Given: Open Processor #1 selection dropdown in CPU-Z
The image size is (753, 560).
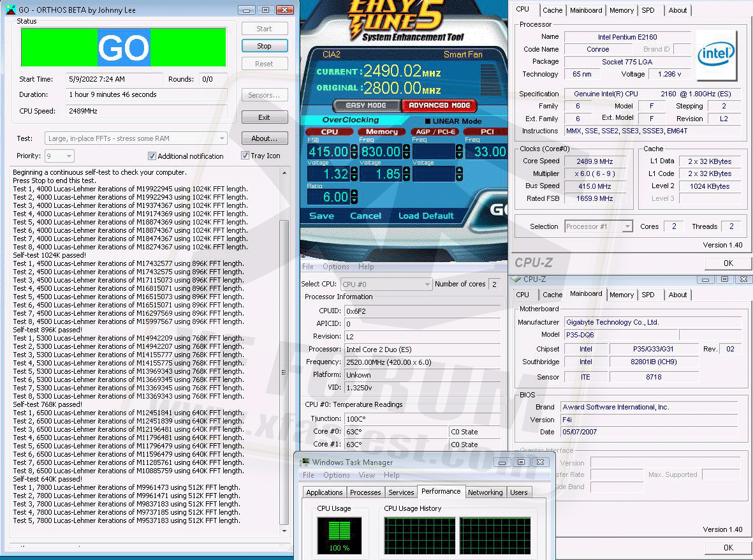Looking at the screenshot, I should pyautogui.click(x=598, y=226).
